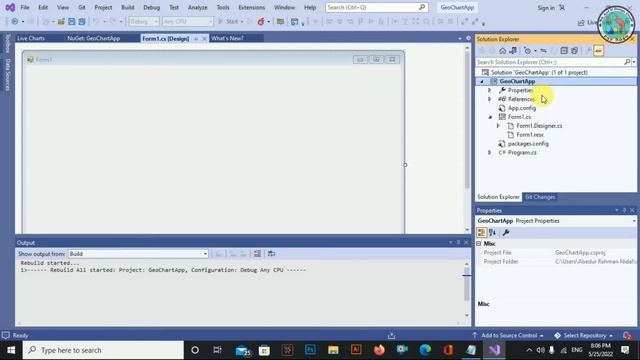
Task: Click the Windows Type here to search box
Action: (103, 350)
